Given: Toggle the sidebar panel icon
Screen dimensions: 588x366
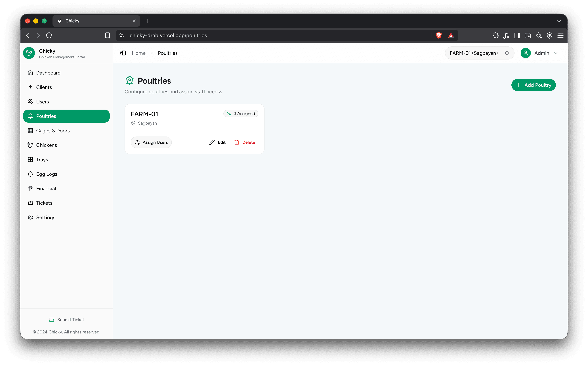Looking at the screenshot, I should [123, 53].
